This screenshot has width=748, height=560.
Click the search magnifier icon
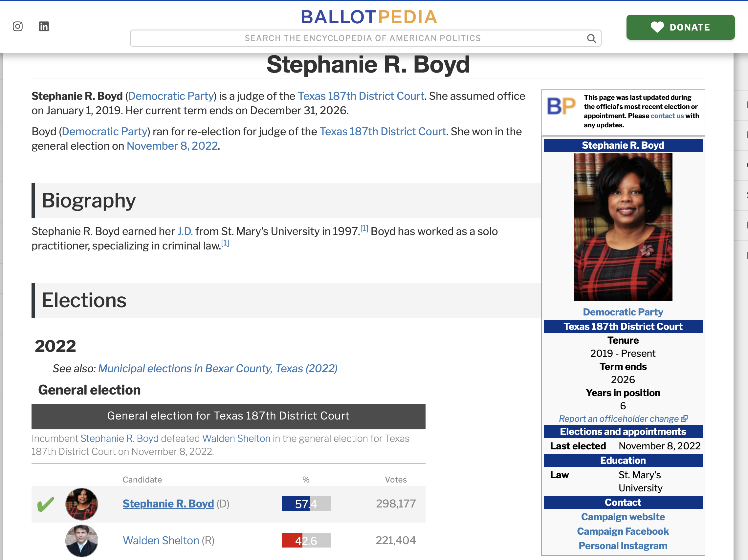[591, 38]
